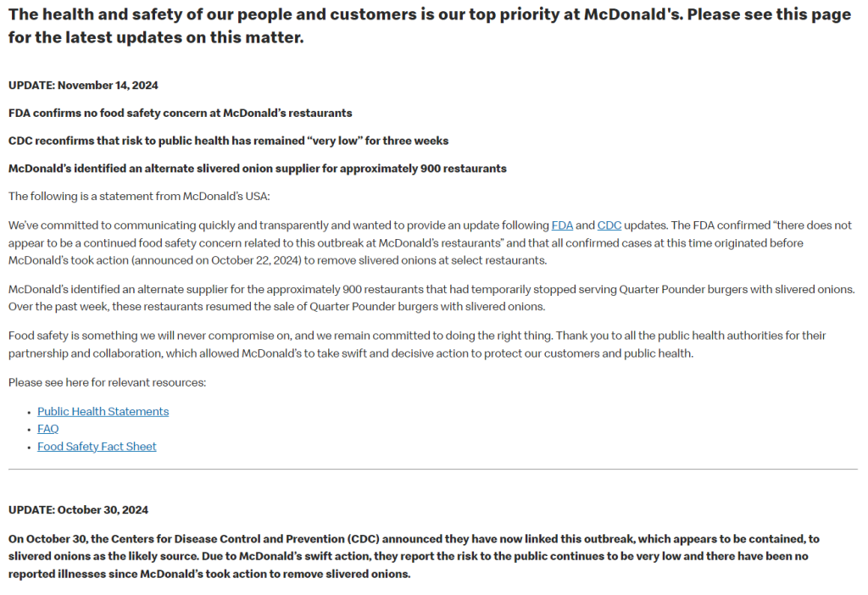Click the bold paragraph starting "On October 30"
868x595 pixels.
[x=414, y=556]
